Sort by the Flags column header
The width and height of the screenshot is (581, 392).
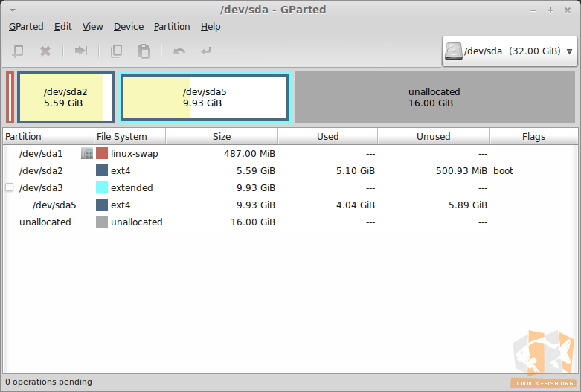point(533,136)
